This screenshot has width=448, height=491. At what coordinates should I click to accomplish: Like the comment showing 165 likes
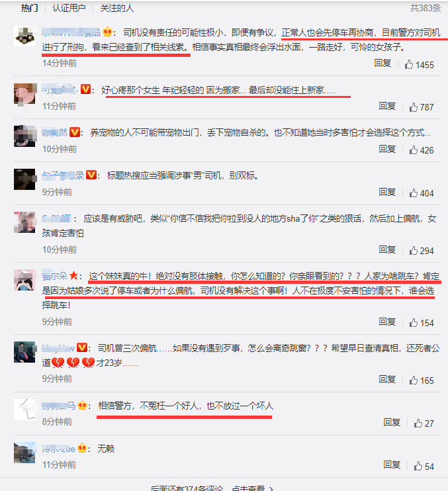(x=413, y=380)
